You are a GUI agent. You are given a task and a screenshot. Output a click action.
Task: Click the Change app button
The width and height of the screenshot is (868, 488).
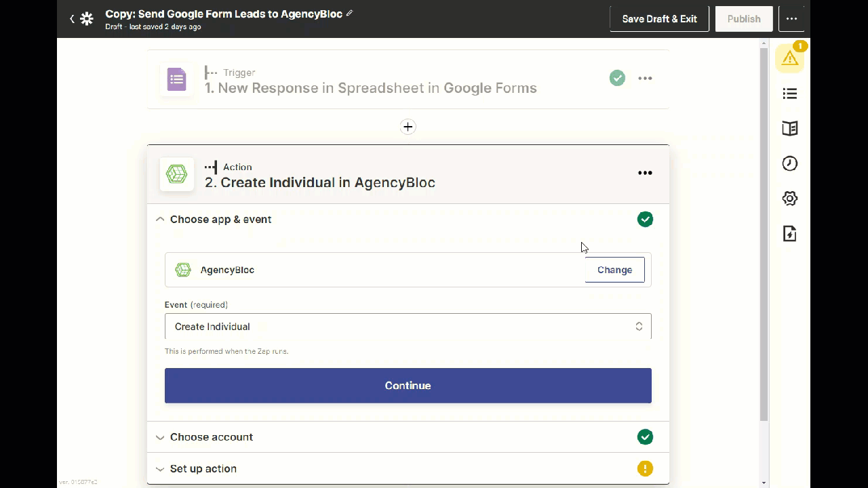(614, 270)
